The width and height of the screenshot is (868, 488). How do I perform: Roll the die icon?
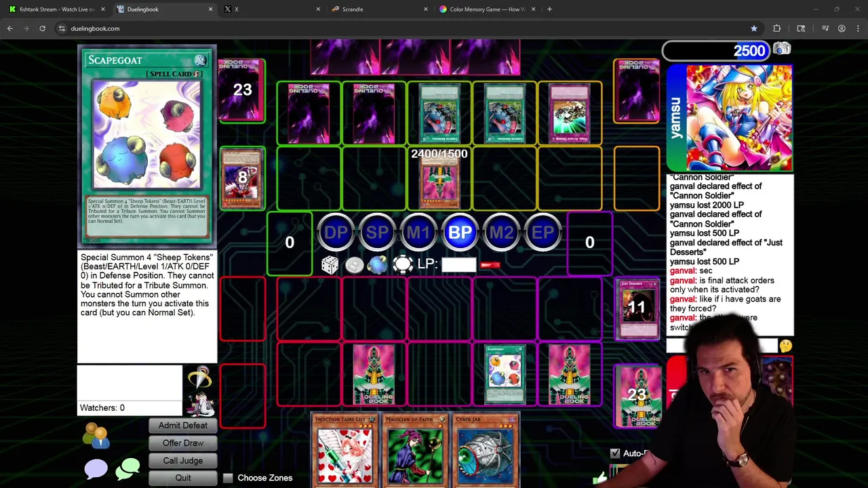(x=330, y=264)
